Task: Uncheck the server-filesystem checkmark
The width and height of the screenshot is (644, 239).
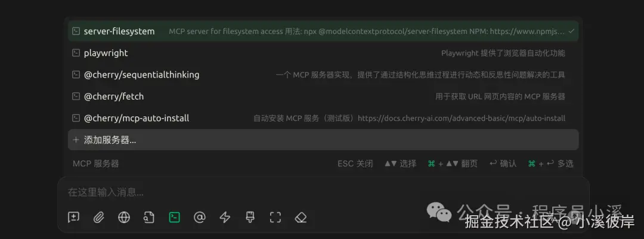Action: coord(571,31)
